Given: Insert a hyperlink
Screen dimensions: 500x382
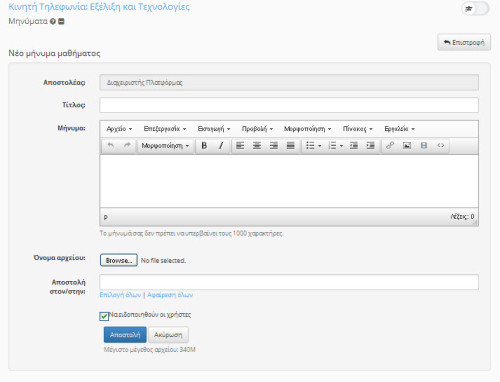Looking at the screenshot, I should click(390, 146).
